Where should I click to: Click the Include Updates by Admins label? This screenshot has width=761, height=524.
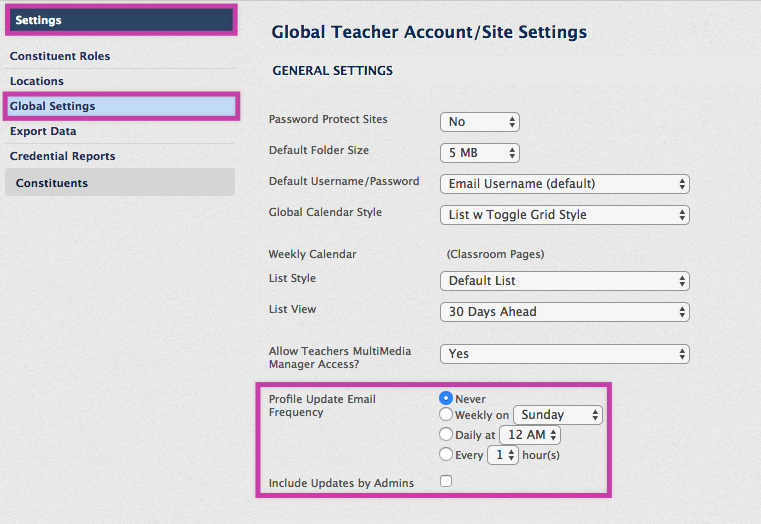(x=341, y=483)
